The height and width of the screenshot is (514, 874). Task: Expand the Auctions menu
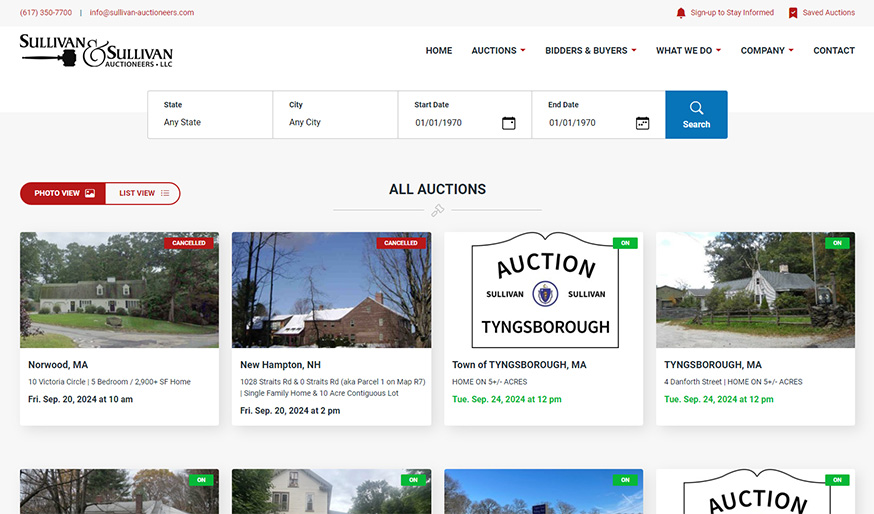(x=498, y=51)
